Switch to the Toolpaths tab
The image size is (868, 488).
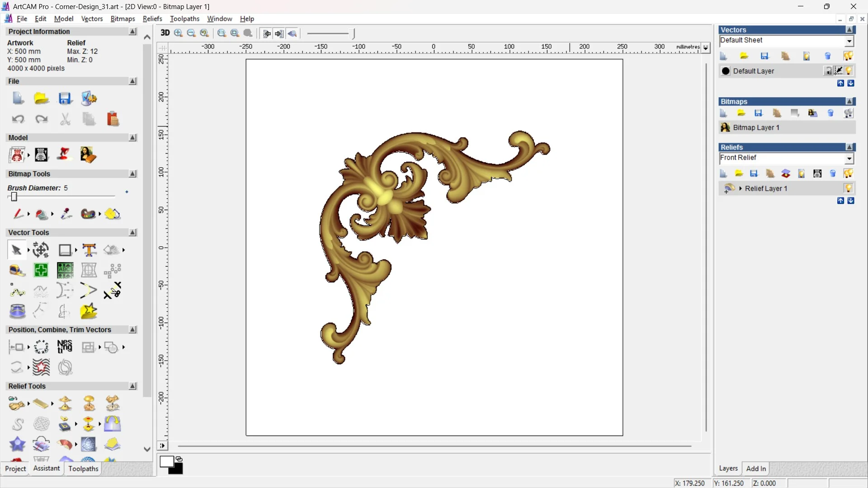pyautogui.click(x=83, y=469)
